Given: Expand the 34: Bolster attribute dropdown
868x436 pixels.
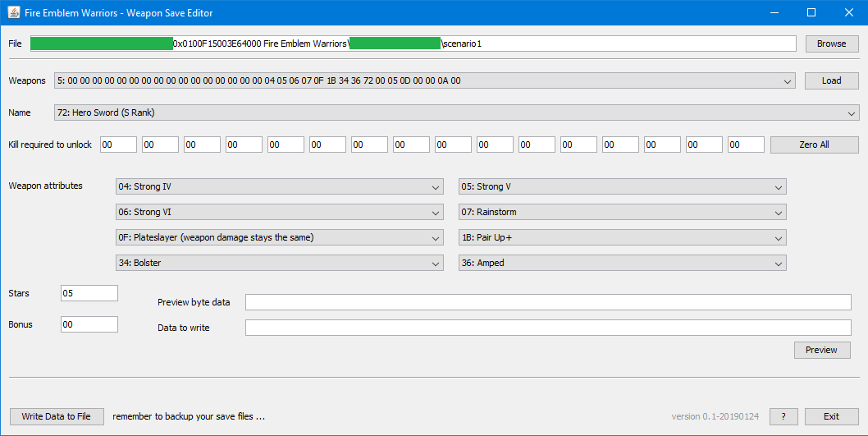Looking at the screenshot, I should click(x=280, y=263).
